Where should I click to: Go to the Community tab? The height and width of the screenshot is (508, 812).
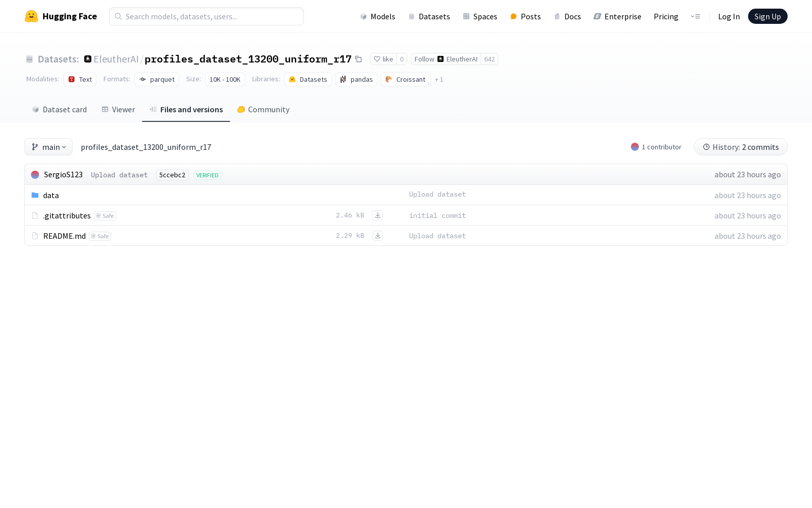[263, 110]
